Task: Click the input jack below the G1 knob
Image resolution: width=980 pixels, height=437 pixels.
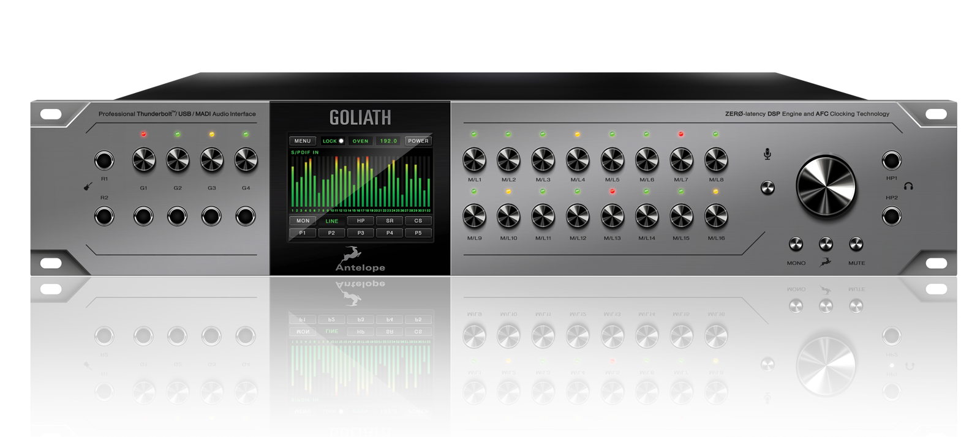Action: 144,216
